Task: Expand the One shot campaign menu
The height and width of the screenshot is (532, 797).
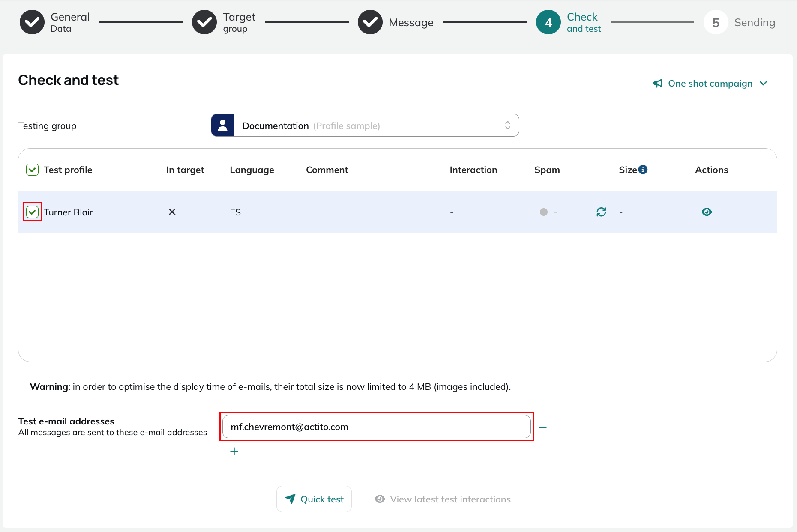Action: pyautogui.click(x=710, y=84)
